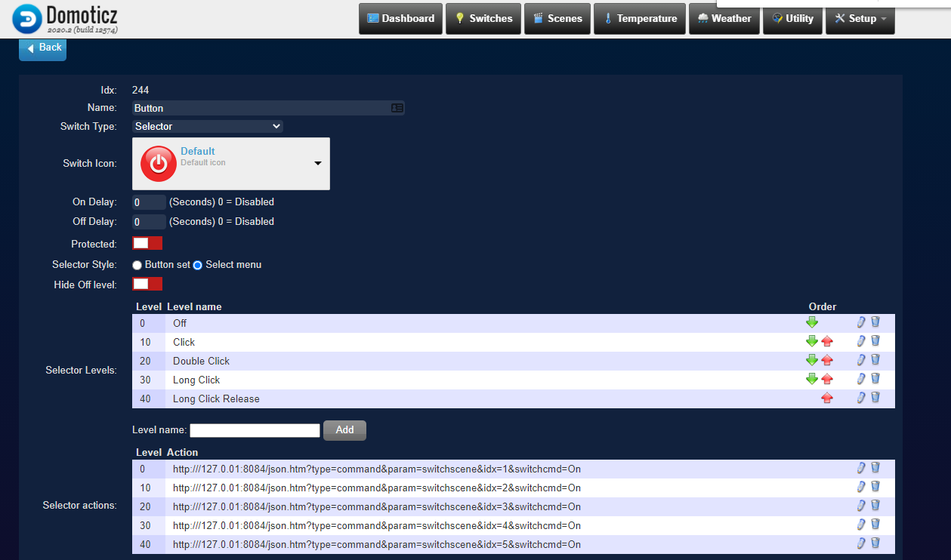This screenshot has height=560, width=951.
Task: Go to the Utility tab
Action: coord(792,19)
